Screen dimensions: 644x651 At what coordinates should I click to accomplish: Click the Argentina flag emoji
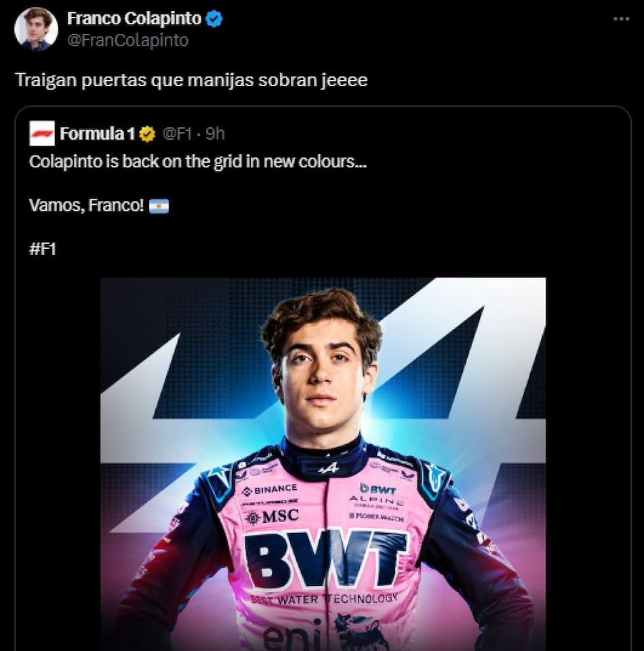click(x=158, y=205)
